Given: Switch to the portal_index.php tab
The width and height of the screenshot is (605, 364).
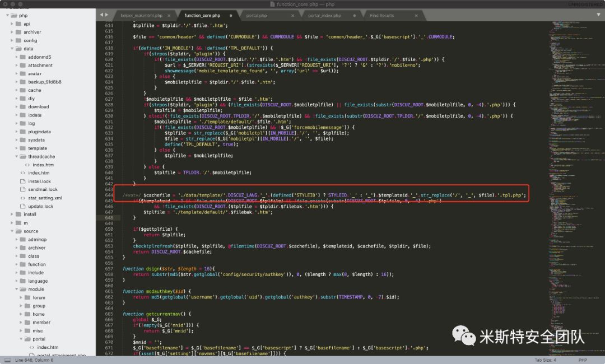Looking at the screenshot, I should click(x=324, y=16).
